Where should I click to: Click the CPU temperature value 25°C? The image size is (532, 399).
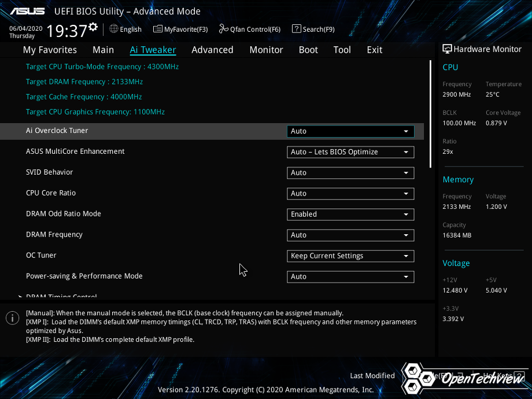[x=493, y=95]
